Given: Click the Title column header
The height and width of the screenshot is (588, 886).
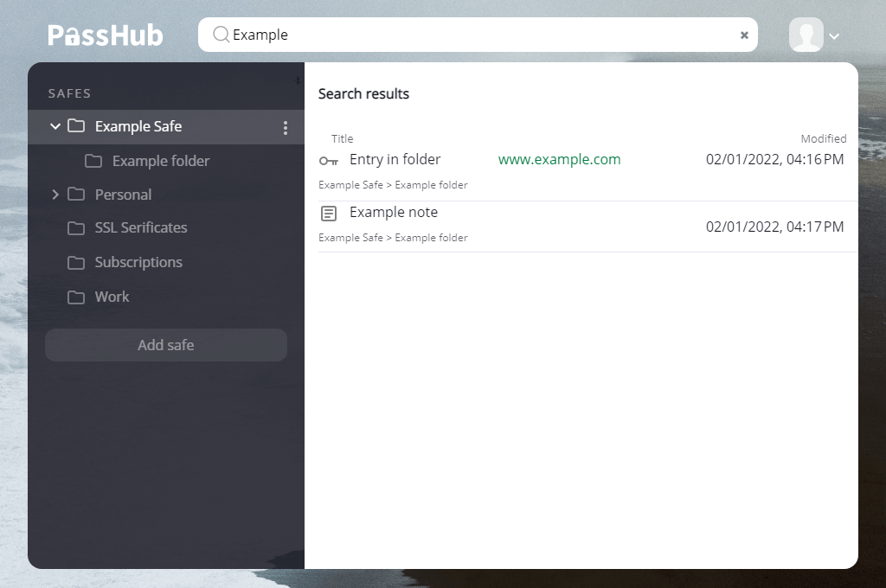Looking at the screenshot, I should pyautogui.click(x=342, y=138).
